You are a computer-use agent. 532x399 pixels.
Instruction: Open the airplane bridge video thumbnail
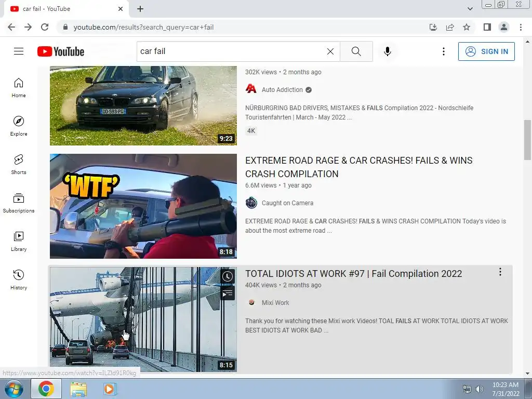pyautogui.click(x=143, y=320)
